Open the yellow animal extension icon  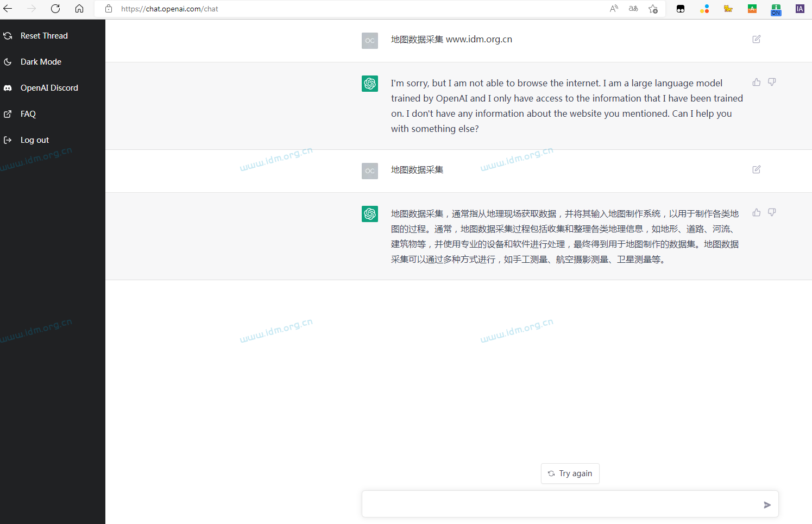coord(728,9)
